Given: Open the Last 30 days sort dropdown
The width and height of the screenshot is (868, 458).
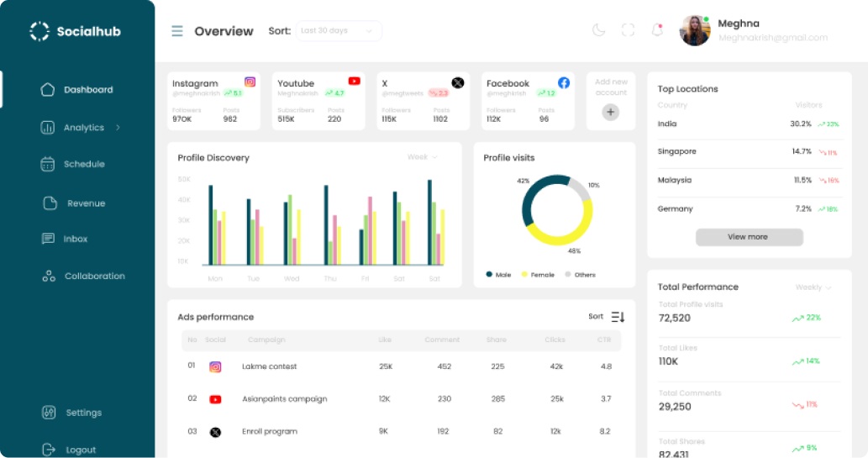Looking at the screenshot, I should (337, 31).
